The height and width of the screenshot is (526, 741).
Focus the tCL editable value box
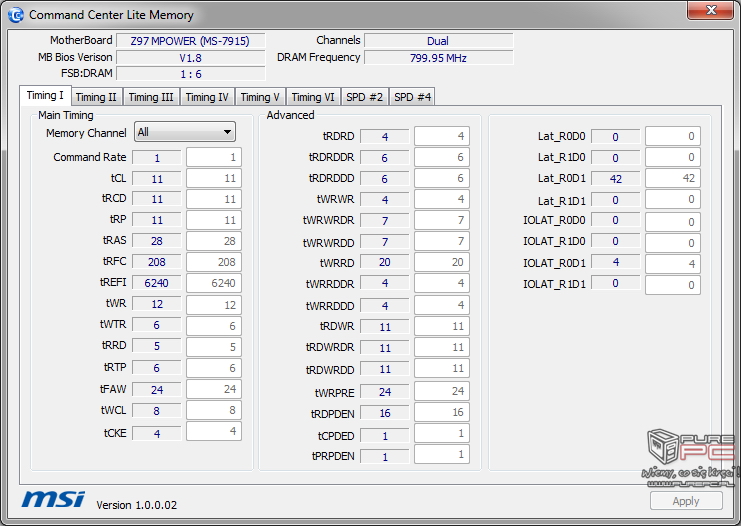[x=213, y=178]
